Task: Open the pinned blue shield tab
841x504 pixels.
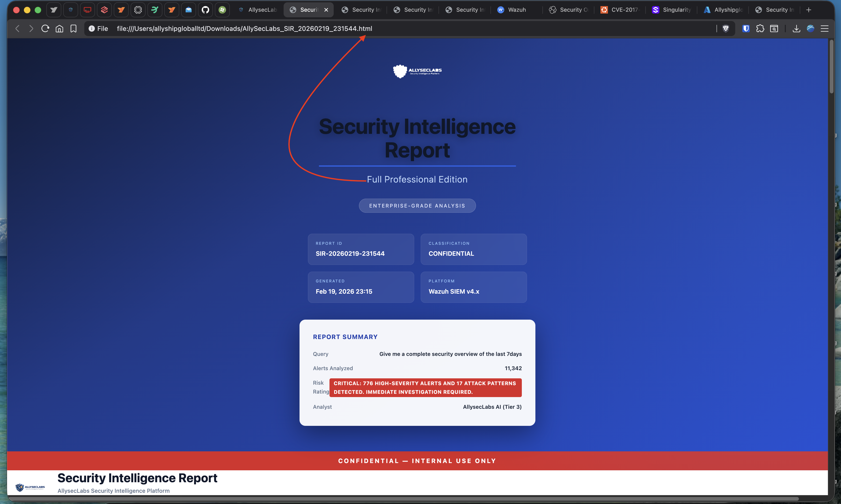Action: [x=71, y=10]
